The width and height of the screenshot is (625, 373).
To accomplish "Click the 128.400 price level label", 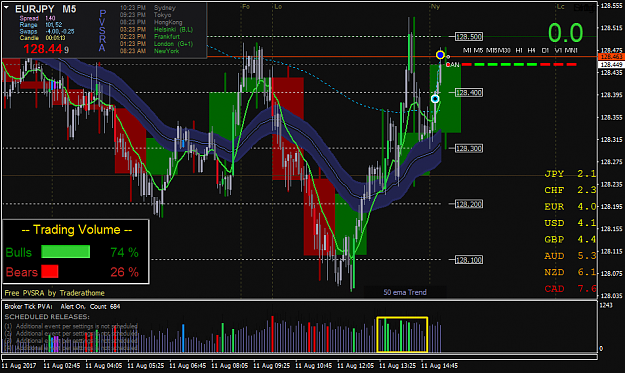I will click(469, 92).
